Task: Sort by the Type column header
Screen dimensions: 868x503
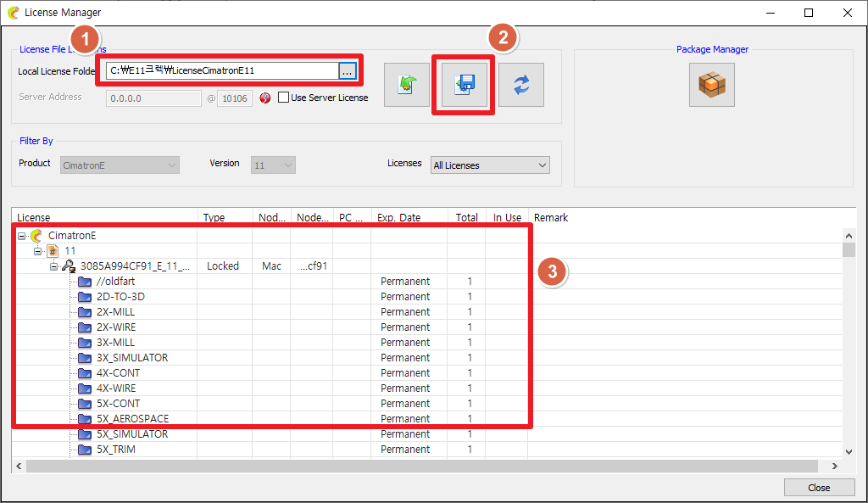Action: pos(225,217)
